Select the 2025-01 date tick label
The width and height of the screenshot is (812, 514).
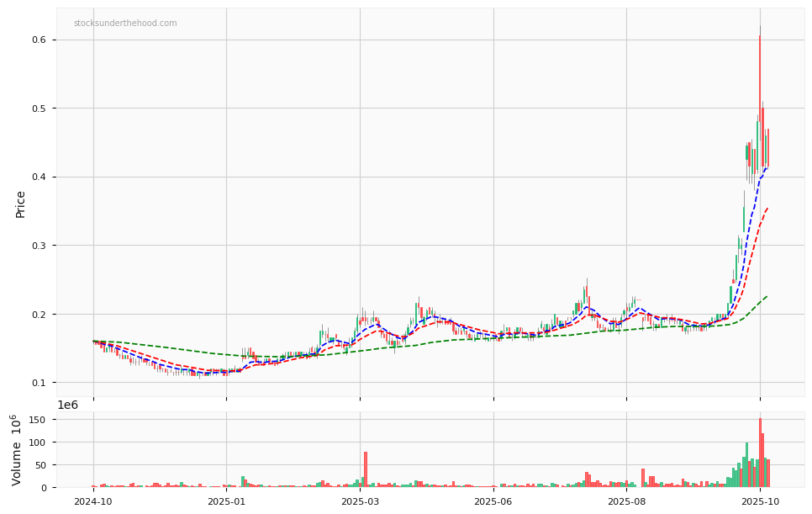tap(226, 501)
